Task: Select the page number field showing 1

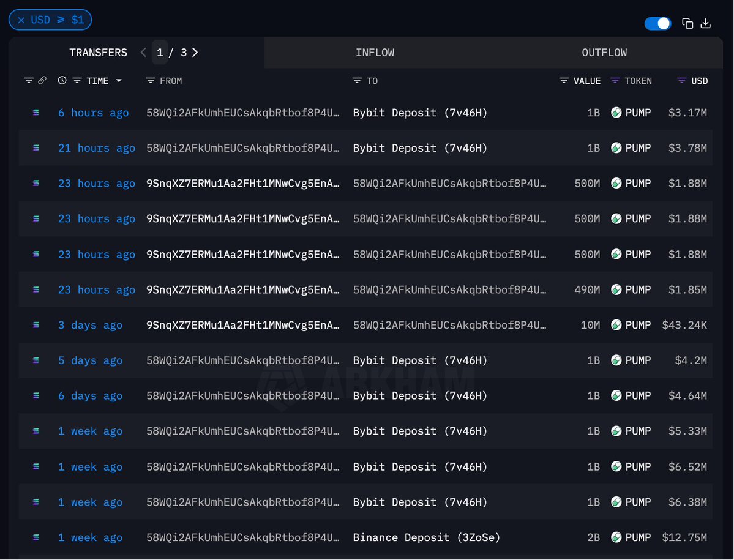Action: pos(160,53)
